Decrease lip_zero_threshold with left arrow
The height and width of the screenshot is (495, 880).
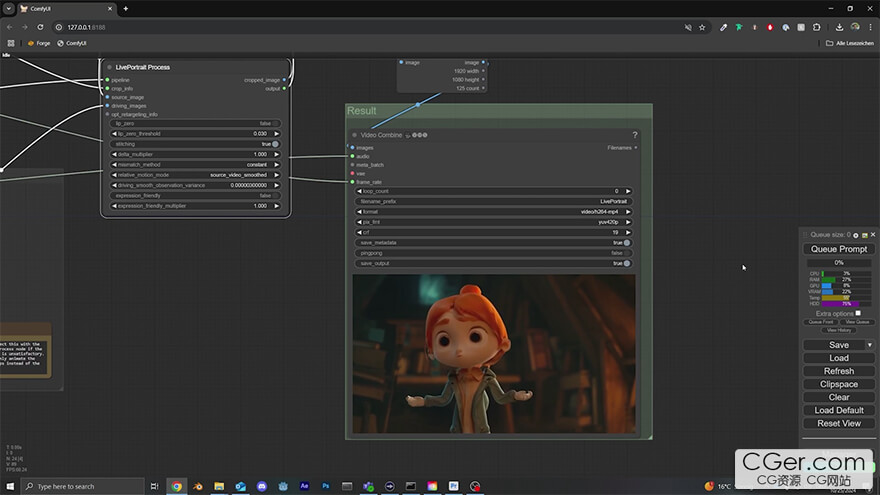[x=114, y=134]
